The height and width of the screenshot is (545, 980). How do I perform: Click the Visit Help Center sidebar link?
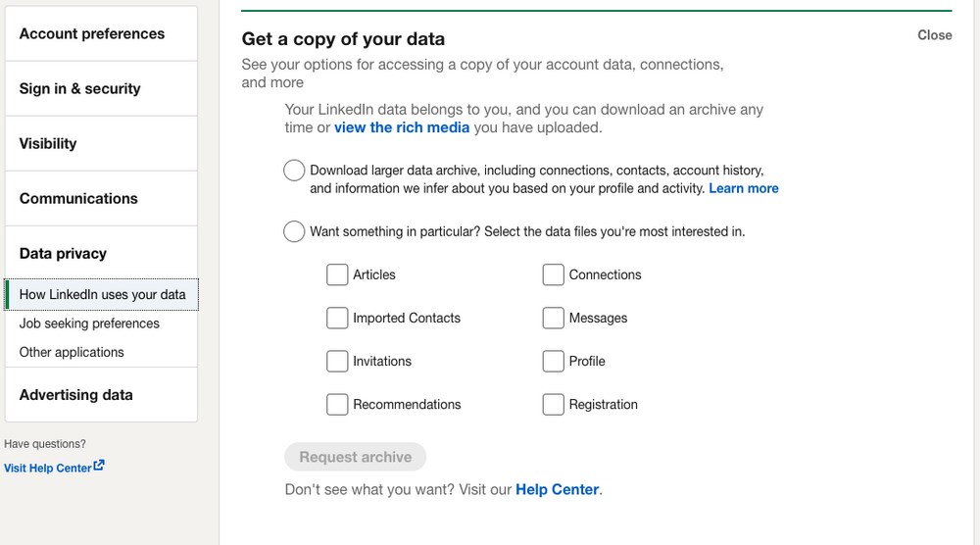click(x=47, y=469)
